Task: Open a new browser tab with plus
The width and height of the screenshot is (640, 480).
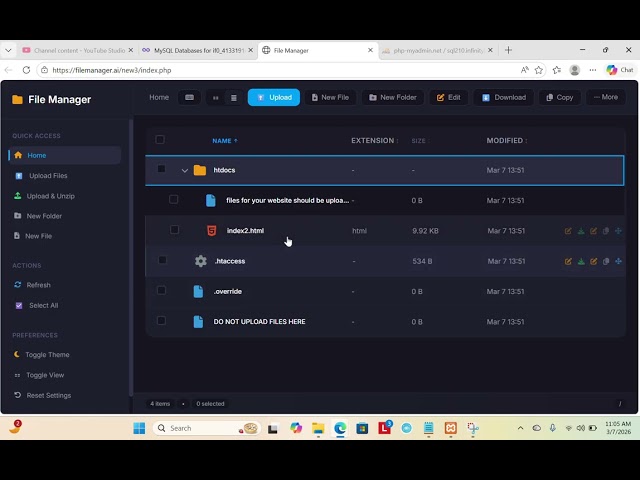Action: tap(508, 50)
